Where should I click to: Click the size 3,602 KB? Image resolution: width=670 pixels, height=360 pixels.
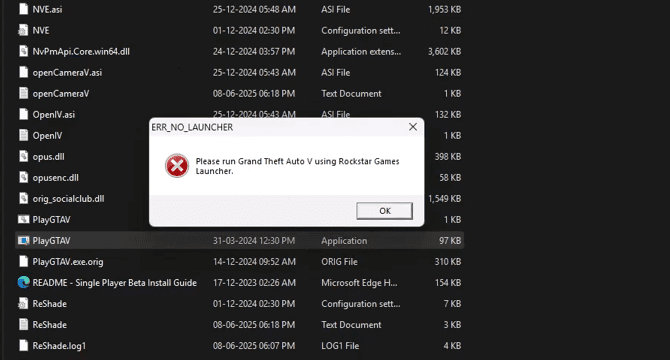tap(444, 52)
